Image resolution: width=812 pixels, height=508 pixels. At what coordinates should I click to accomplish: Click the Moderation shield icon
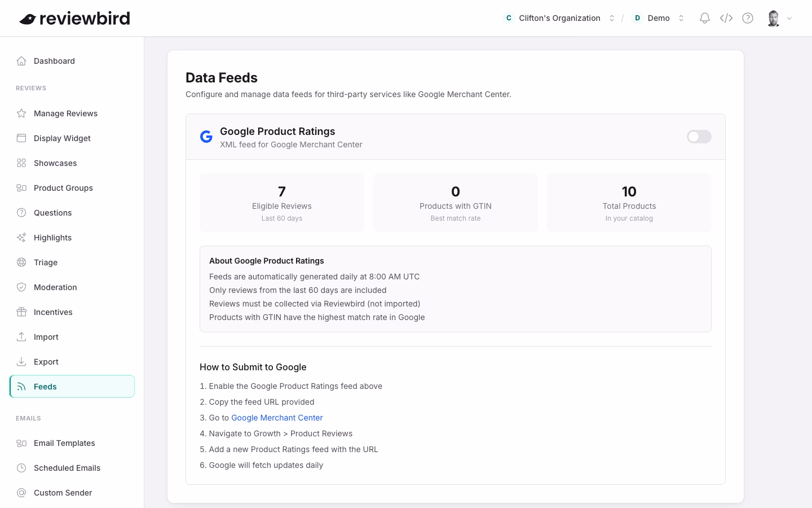click(x=21, y=287)
